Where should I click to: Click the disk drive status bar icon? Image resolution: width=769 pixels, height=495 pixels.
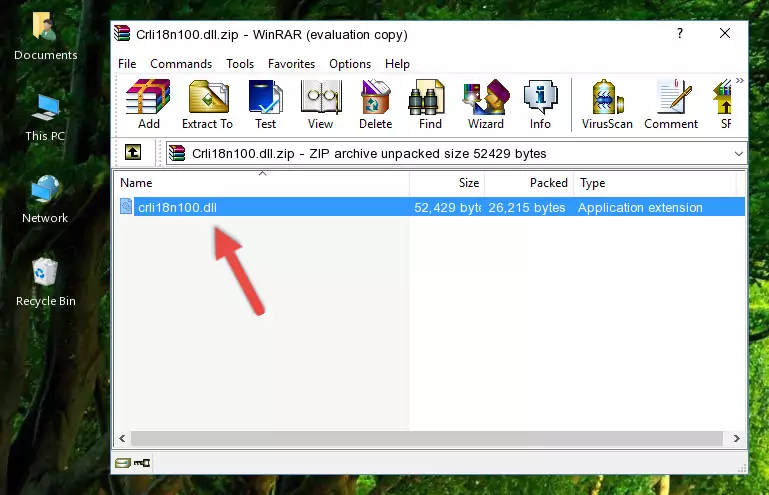click(x=123, y=462)
